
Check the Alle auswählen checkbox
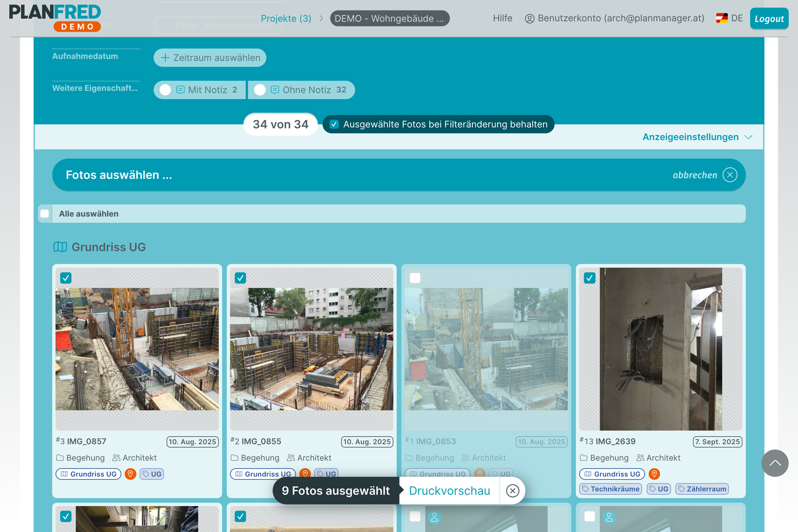45,214
